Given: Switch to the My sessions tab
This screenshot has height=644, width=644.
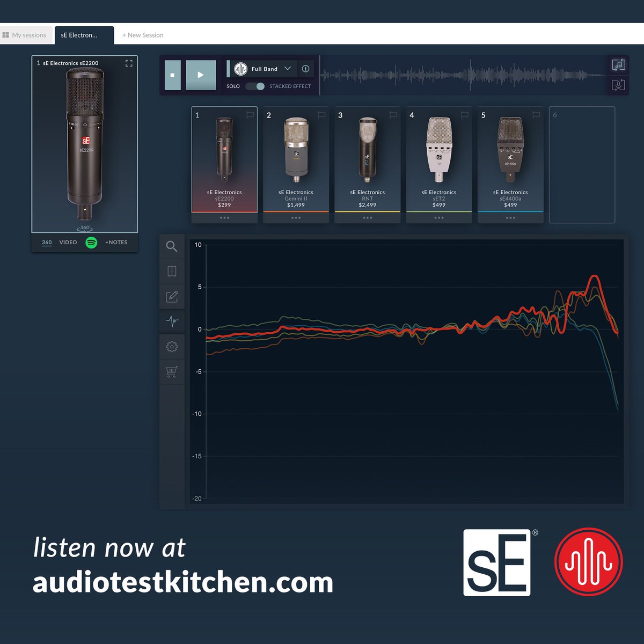Looking at the screenshot, I should 26,35.
